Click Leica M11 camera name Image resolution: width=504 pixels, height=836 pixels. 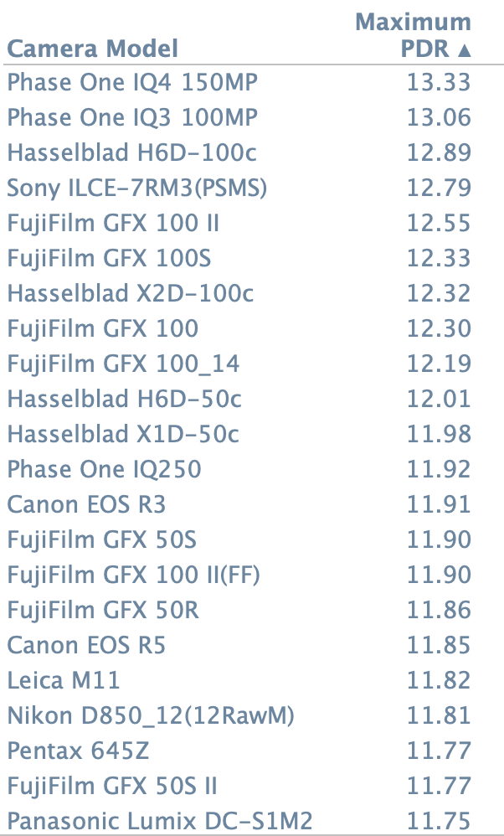pyautogui.click(x=64, y=680)
